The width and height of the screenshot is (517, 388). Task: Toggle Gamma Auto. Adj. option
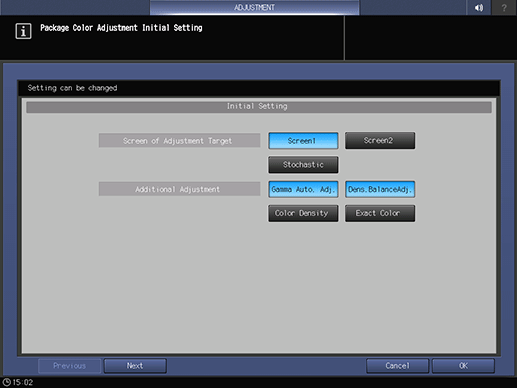tap(303, 189)
